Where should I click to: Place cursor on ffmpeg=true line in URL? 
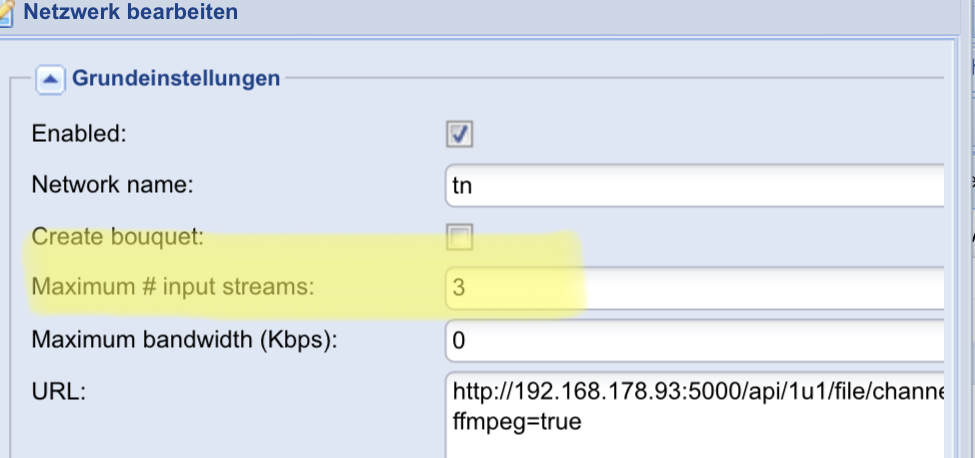click(x=517, y=423)
